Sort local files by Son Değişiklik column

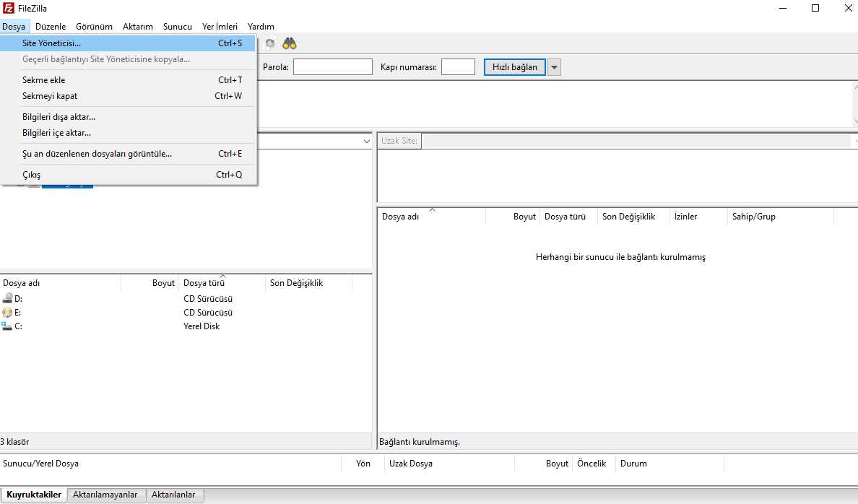coord(308,283)
